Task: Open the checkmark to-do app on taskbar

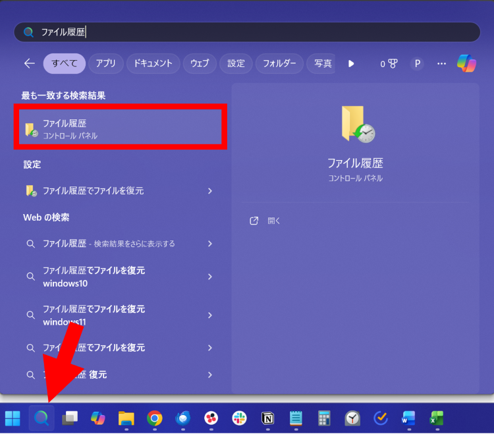Action: (x=381, y=418)
